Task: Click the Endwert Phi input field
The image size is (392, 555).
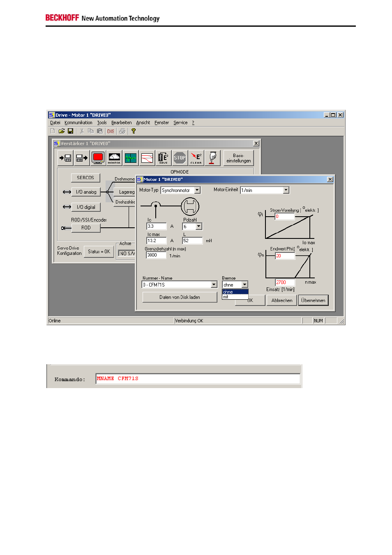Action: coord(285,256)
